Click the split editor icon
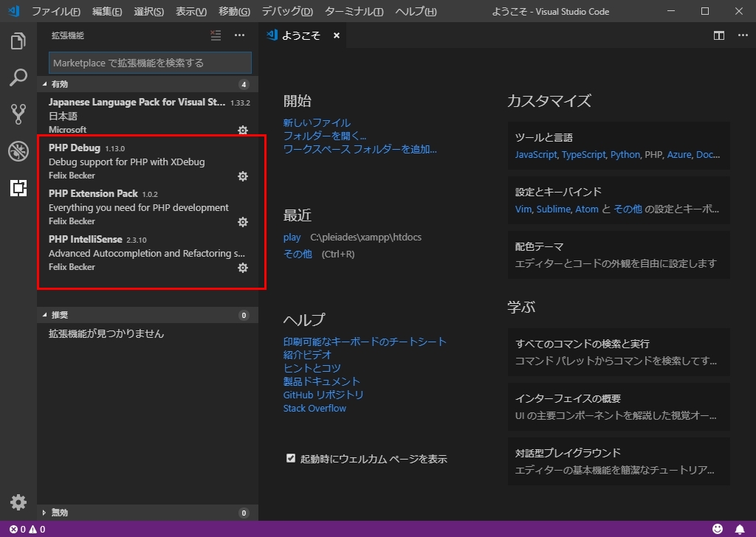 pos(719,35)
